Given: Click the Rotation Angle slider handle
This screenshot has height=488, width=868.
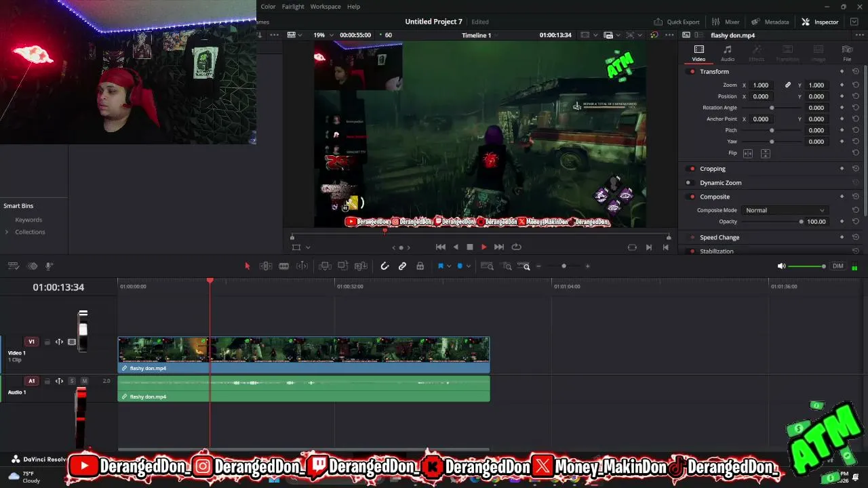Looking at the screenshot, I should tap(772, 108).
